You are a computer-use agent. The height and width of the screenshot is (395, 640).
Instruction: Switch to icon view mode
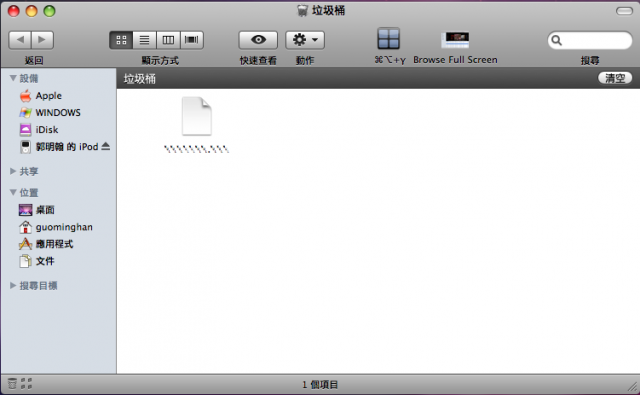coord(121,40)
